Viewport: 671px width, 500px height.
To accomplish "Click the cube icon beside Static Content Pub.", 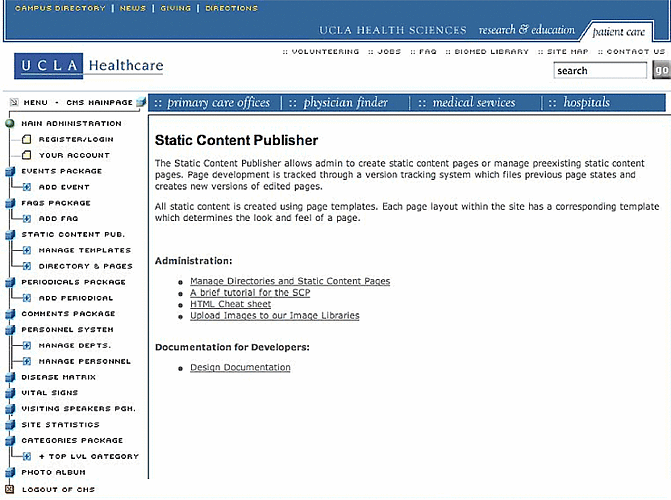I will 10,235.
